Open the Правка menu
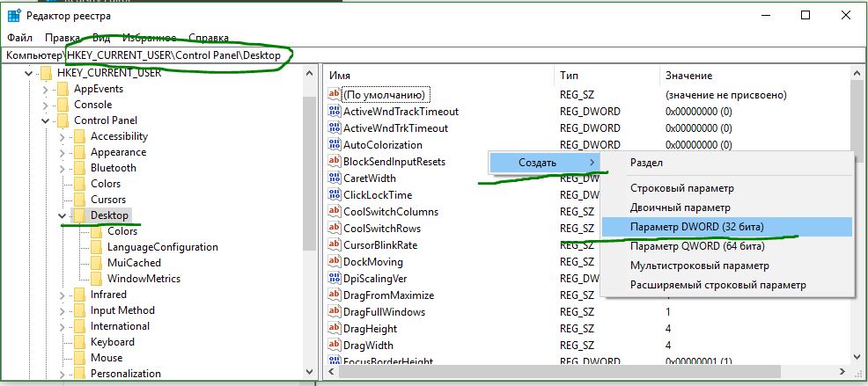Screen dimensions: 868x386 click(x=63, y=38)
